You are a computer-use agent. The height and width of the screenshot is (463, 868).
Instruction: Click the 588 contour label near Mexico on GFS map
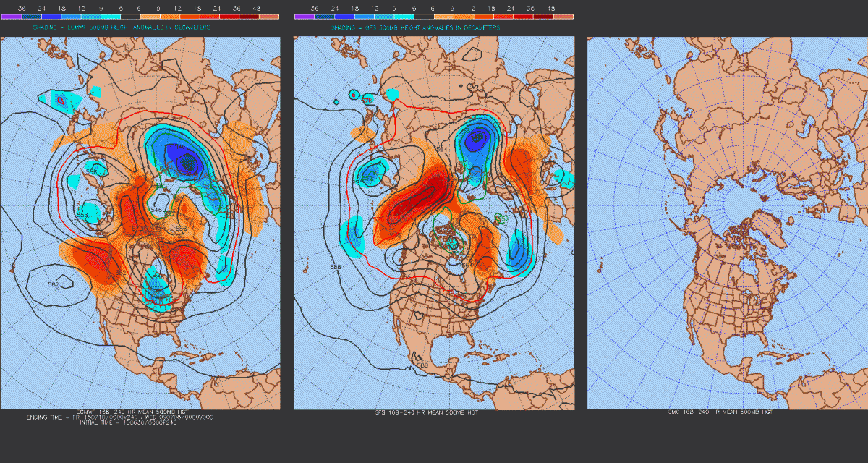pyautogui.click(x=423, y=365)
